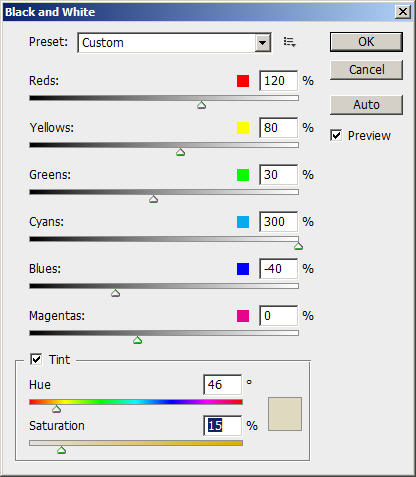This screenshot has width=416, height=477.
Task: Click the Hue slider thumb
Action: point(56,409)
